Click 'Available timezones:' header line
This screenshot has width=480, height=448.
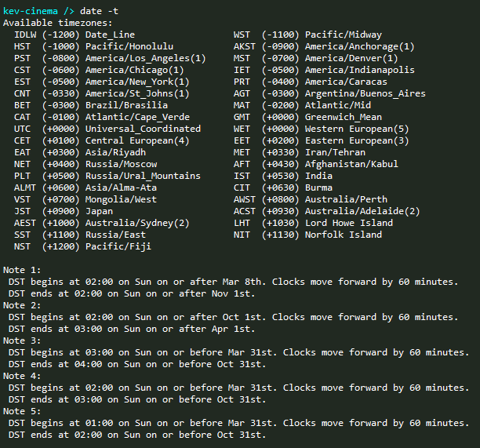pos(58,23)
